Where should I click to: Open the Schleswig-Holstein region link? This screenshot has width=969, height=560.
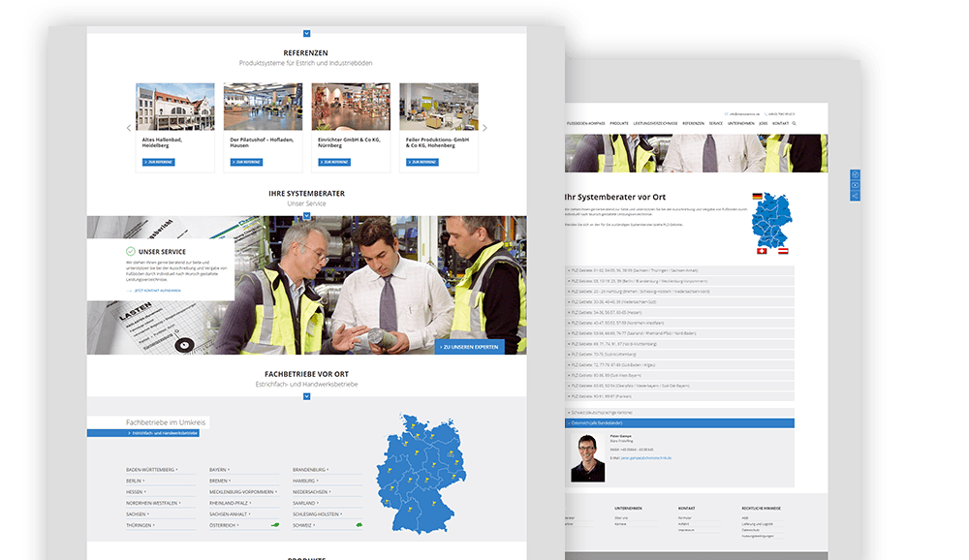pos(317,514)
